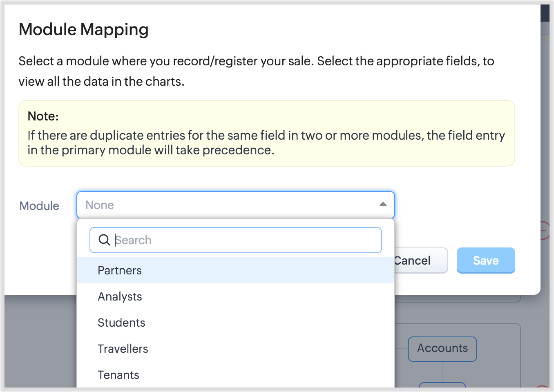Screen dimensions: 554x392
Task: Click the description text about registering your sale
Action: coord(256,71)
